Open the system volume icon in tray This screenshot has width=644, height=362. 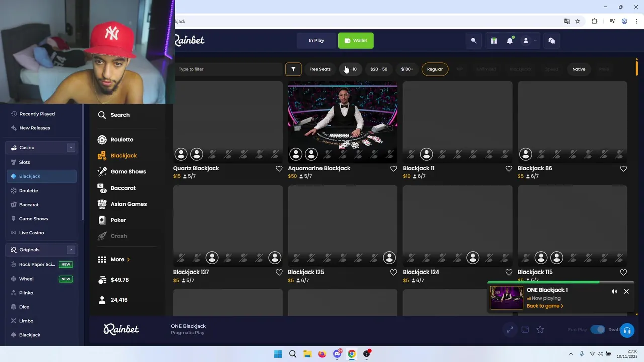click(600, 354)
